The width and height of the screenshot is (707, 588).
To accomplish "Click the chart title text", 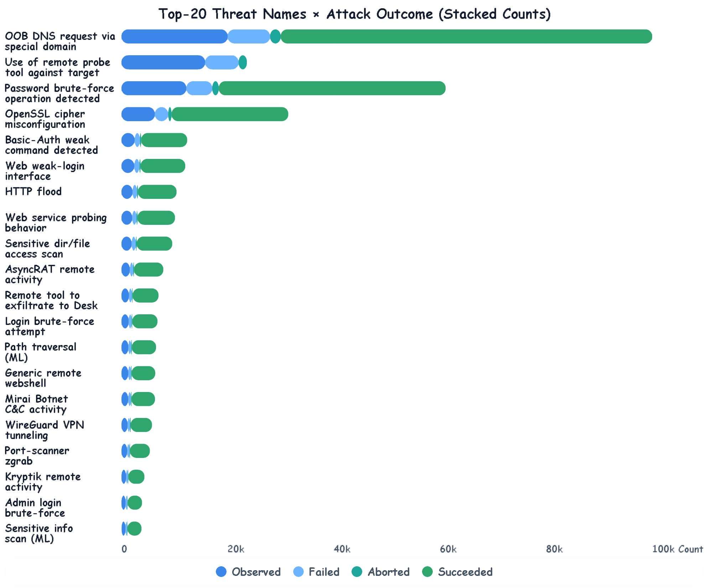I will tap(354, 14).
